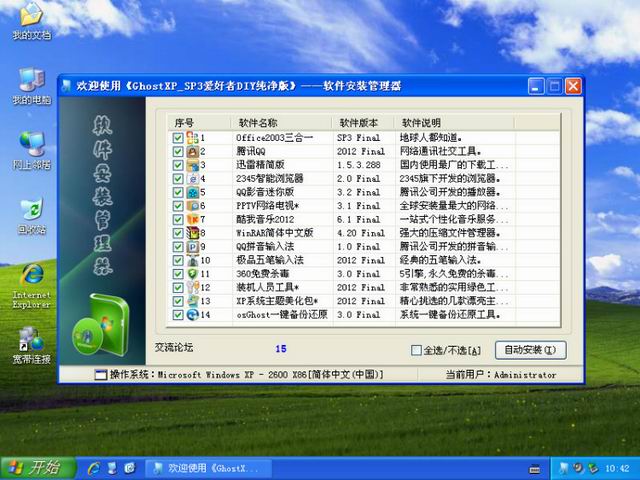Uncheck 腾讯QQ checkbox
This screenshot has width=640, height=480.
pos(178,151)
